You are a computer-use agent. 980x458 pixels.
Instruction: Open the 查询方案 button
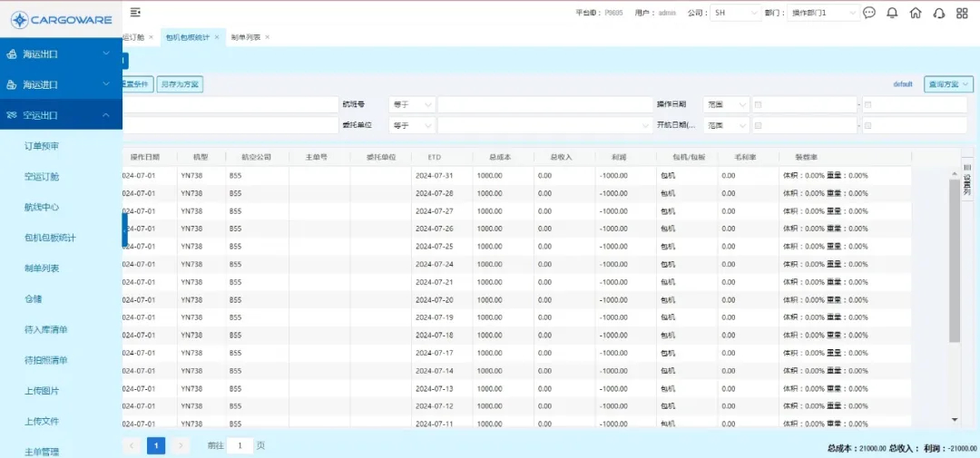coord(947,84)
